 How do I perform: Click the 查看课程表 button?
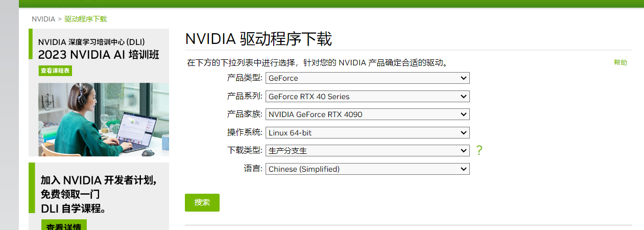[55, 71]
